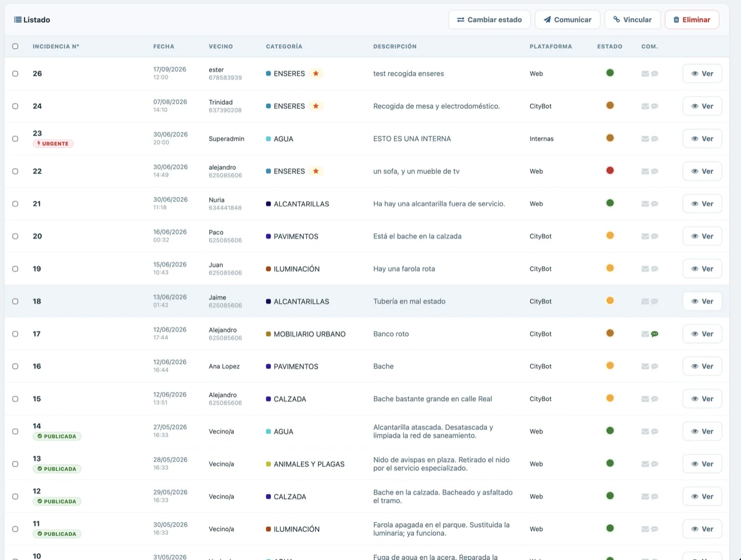Click the list icon beside Listado
The image size is (741, 560).
click(18, 19)
